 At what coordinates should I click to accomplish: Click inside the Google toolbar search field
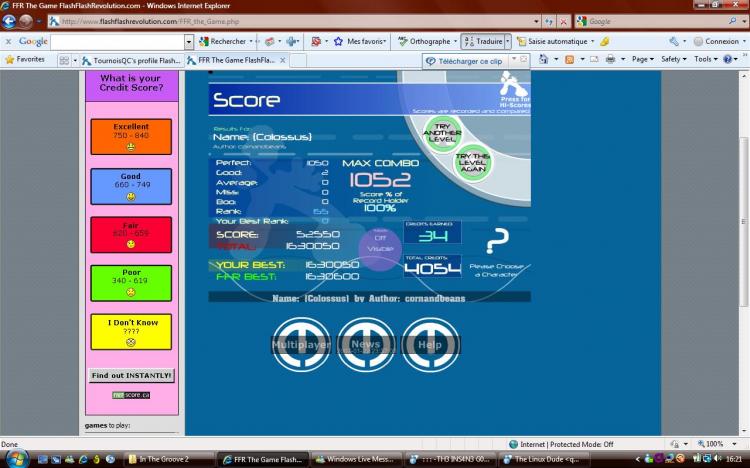pyautogui.click(x=118, y=42)
